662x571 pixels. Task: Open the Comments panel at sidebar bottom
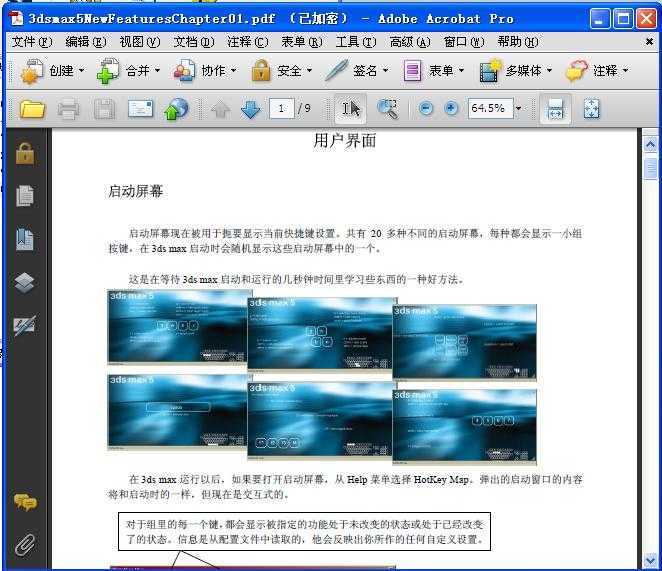(x=25, y=502)
